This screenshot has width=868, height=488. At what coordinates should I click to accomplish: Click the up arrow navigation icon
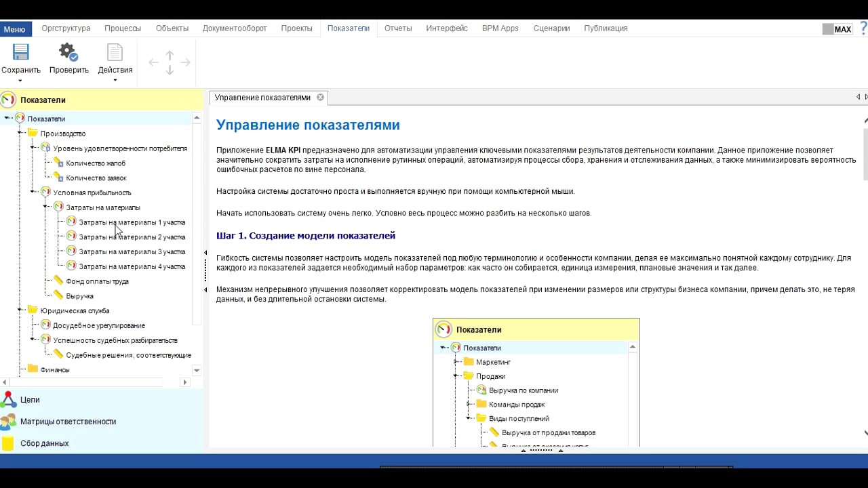tap(170, 56)
